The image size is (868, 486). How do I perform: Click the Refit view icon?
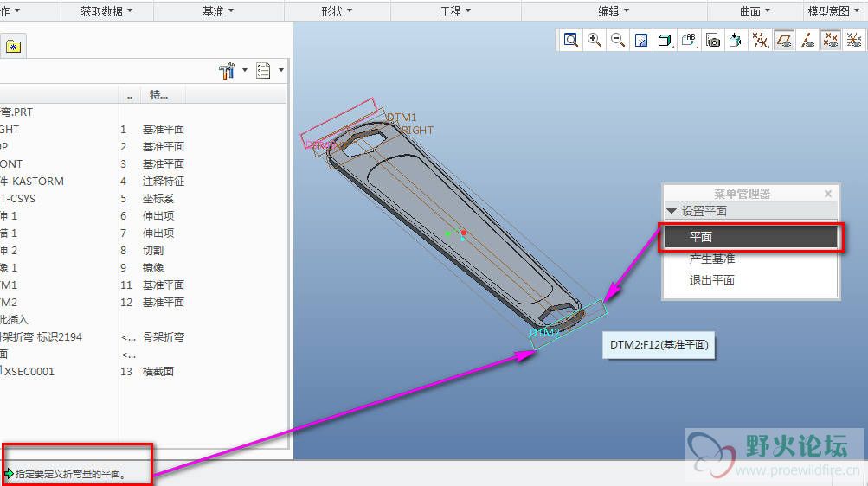pos(570,40)
